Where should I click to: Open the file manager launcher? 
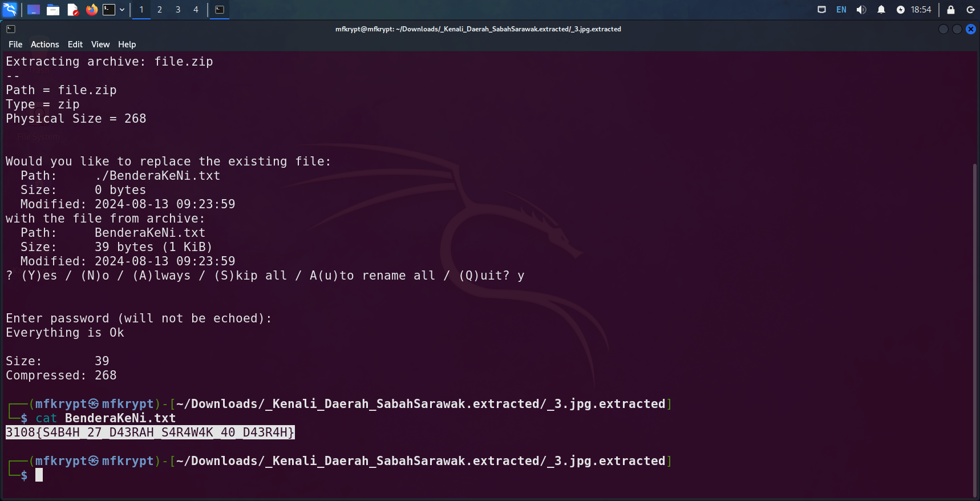pos(53,10)
